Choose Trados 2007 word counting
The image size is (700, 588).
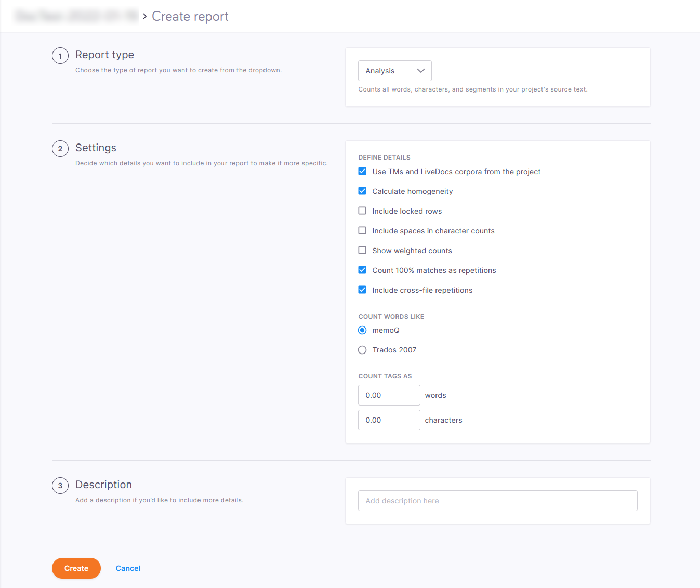pyautogui.click(x=362, y=350)
